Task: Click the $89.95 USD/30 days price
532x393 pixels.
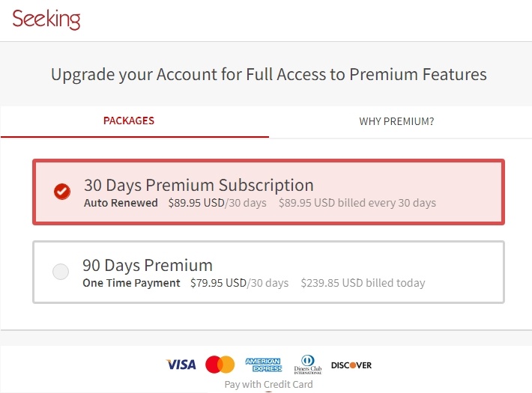Action: tap(217, 203)
